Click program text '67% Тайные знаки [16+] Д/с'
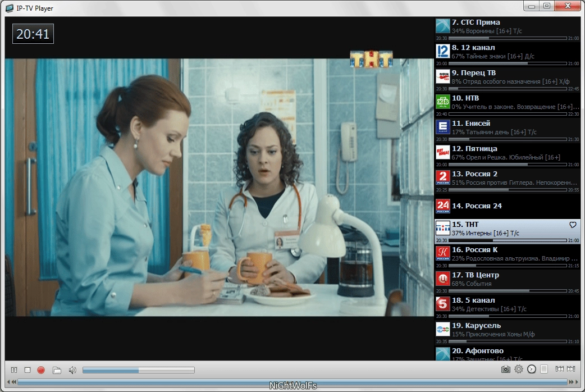Screen dimensions: 585x392 coord(493,56)
